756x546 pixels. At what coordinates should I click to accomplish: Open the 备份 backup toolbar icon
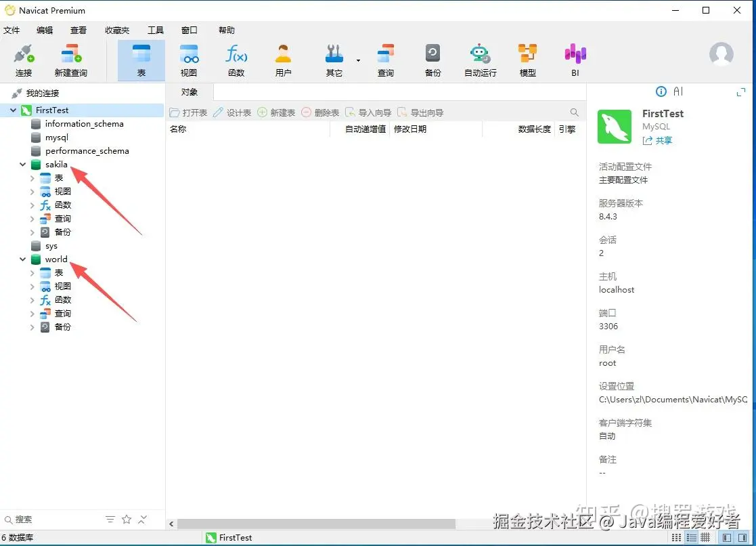(x=432, y=60)
